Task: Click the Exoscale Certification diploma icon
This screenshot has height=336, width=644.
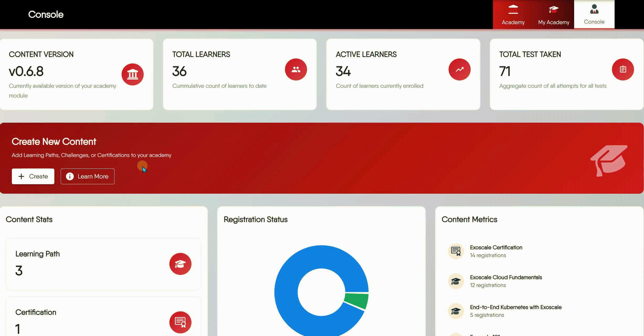Action: click(x=456, y=251)
